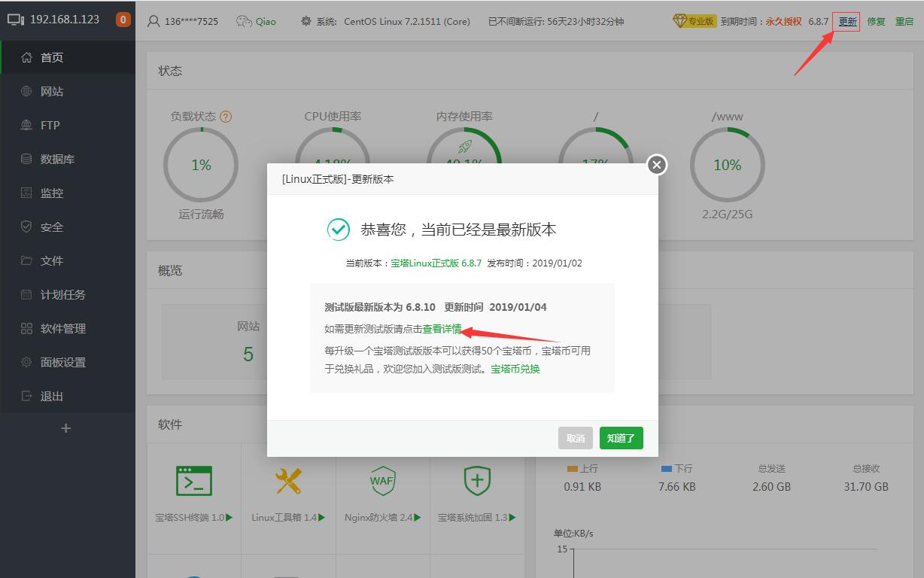
Task: Click the 总发送 2.60 GB value
Action: click(772, 487)
